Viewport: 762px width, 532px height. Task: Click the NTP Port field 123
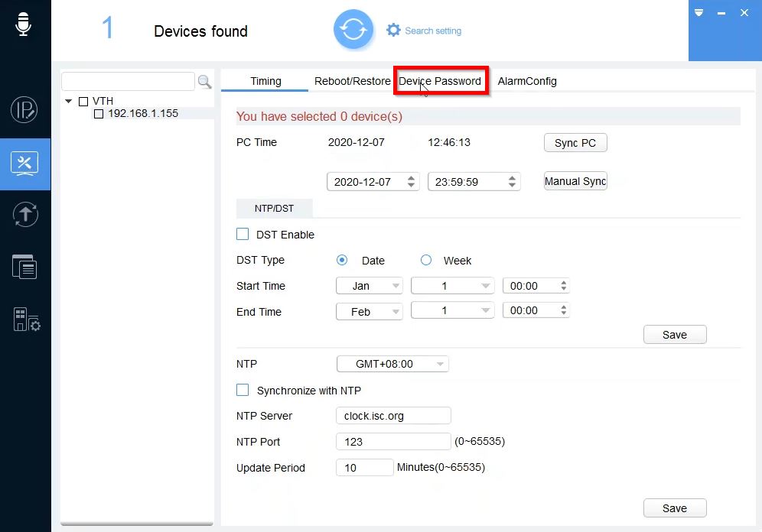tap(394, 441)
